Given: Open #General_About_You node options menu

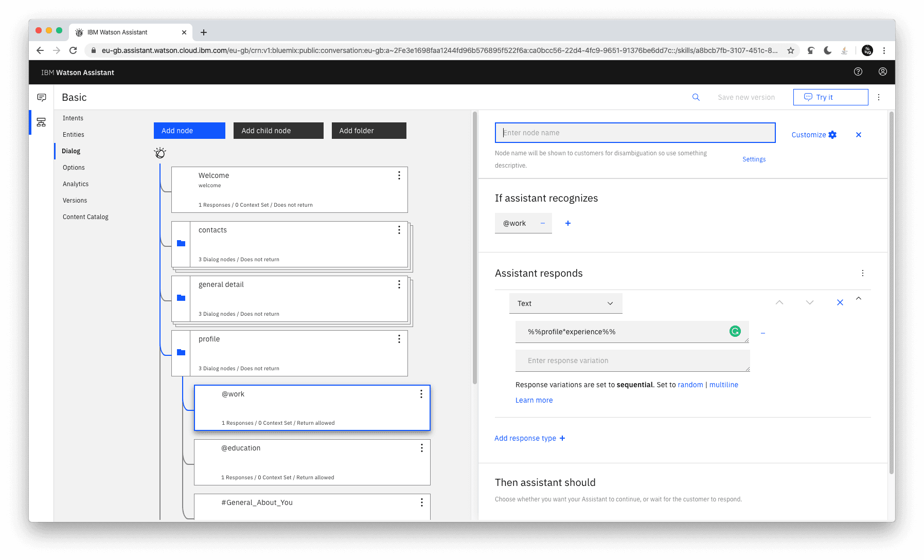Looking at the screenshot, I should pos(421,502).
